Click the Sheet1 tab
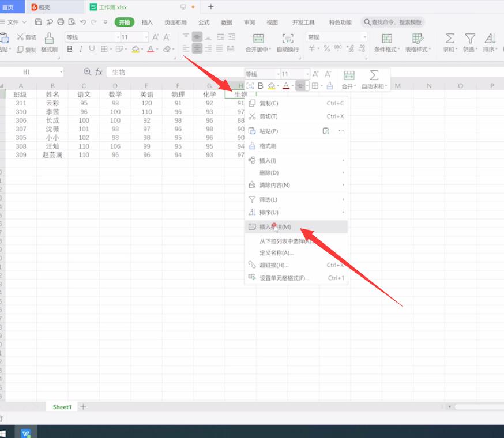 [x=62, y=407]
